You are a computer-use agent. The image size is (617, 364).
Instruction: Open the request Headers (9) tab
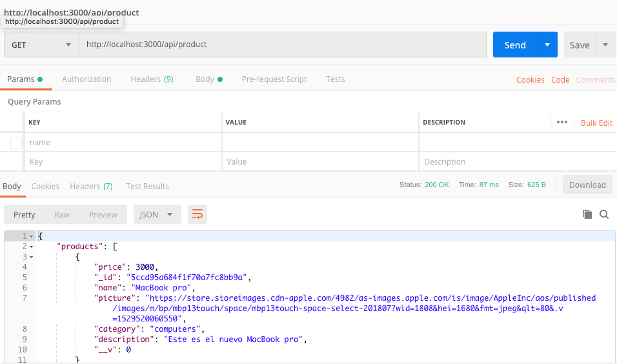pos(152,79)
